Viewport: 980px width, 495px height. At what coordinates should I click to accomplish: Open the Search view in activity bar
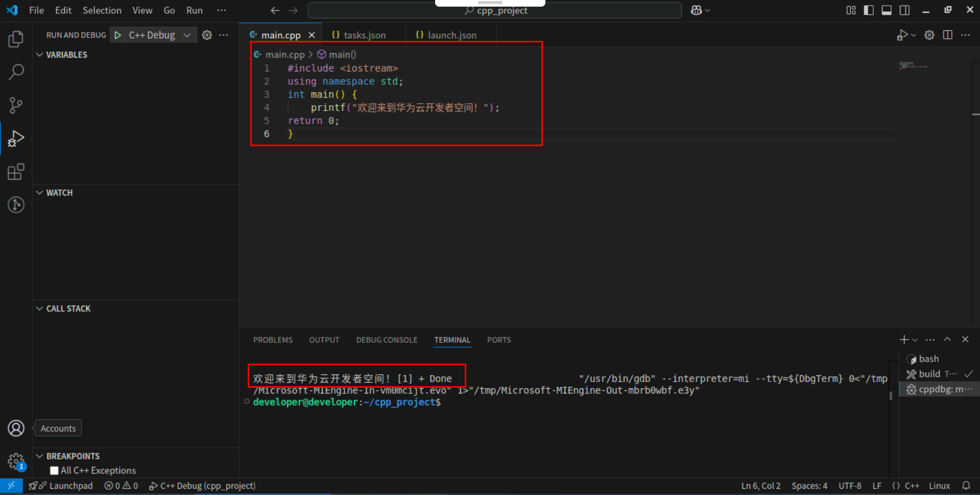tap(16, 72)
